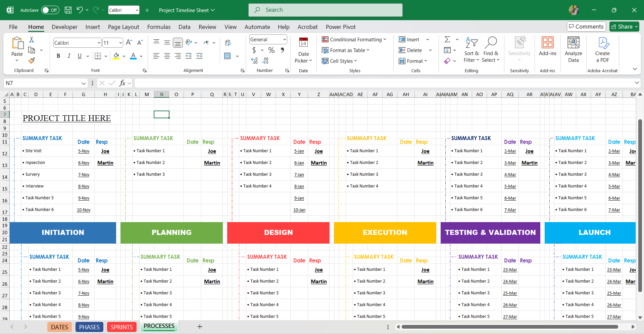Viewport: 644px width, 334px height.
Task: Open the Font Color swatch menu
Action: tap(141, 56)
